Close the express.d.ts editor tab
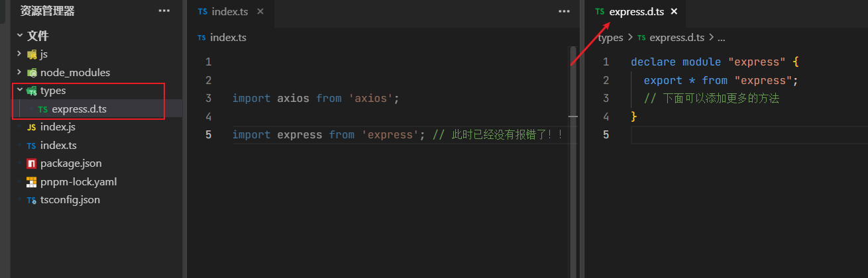Screen dimensions: 868x278 point(674,12)
